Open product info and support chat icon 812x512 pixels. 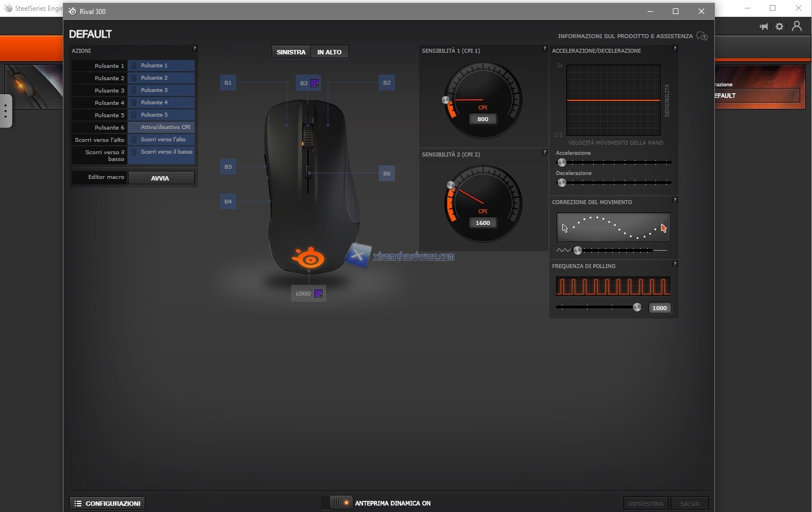(701, 36)
